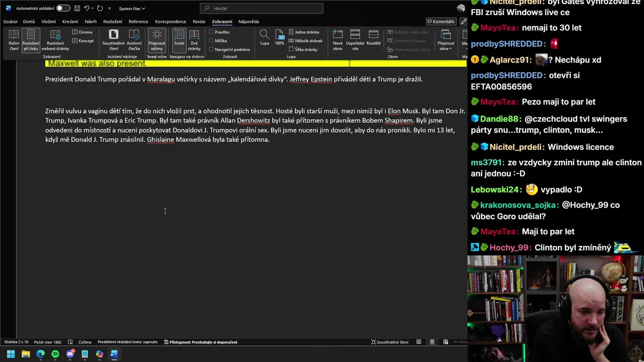Switch to the Návrh tab
The image size is (644, 362).
[x=91, y=22]
